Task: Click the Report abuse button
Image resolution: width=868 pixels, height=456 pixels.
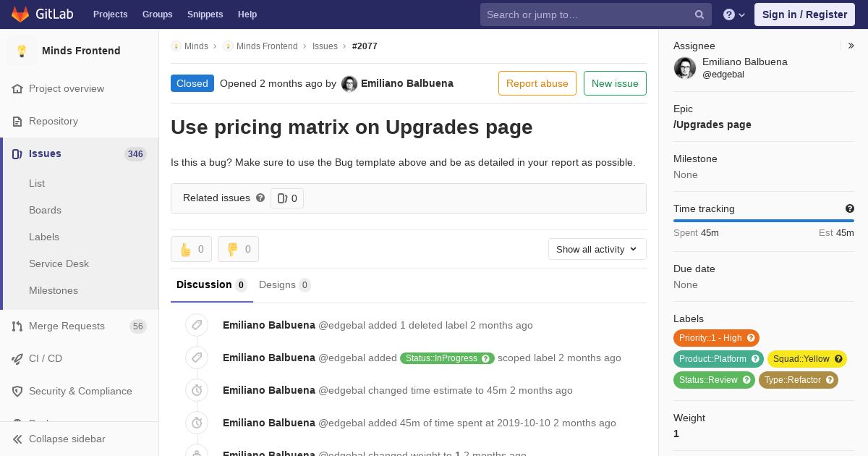Action: coord(537,83)
